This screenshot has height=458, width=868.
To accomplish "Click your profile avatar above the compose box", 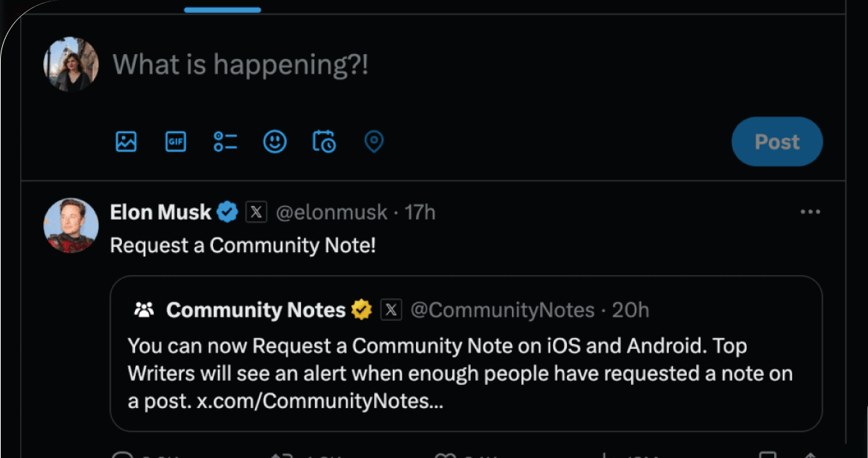I will click(x=70, y=64).
